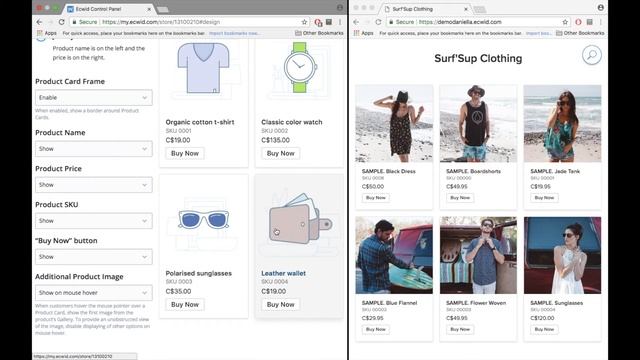Click the red extension icon in left window toolbar
This screenshot has width=640, height=360.
coord(318,22)
